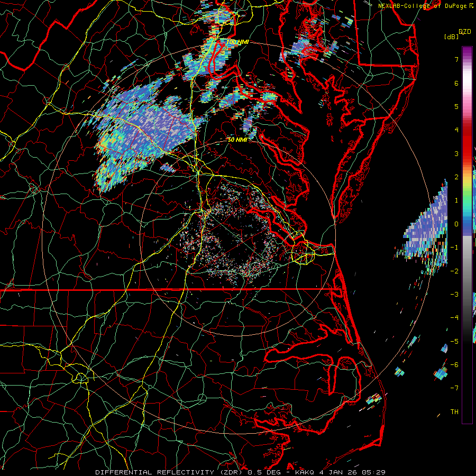
Task: Select the 0 tick label on scale
Action: pos(456,224)
